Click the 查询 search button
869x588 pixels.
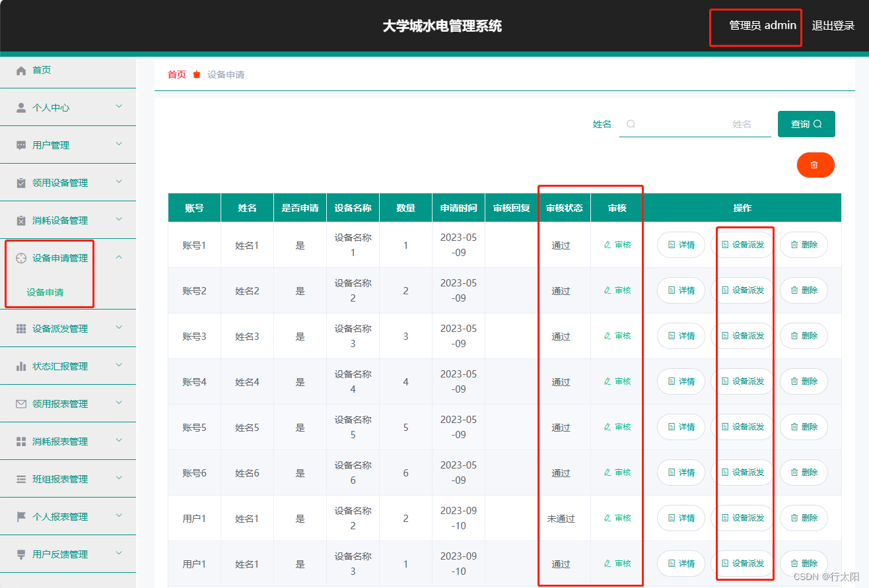coord(806,124)
